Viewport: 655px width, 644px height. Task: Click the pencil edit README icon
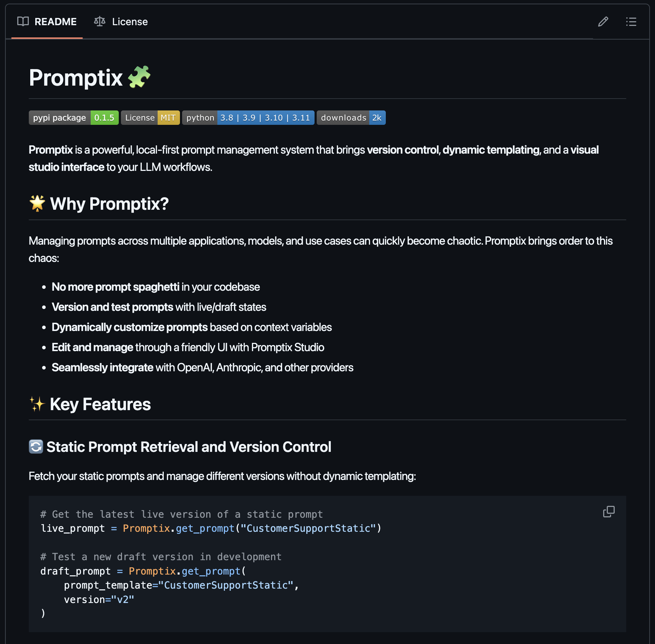(x=603, y=22)
